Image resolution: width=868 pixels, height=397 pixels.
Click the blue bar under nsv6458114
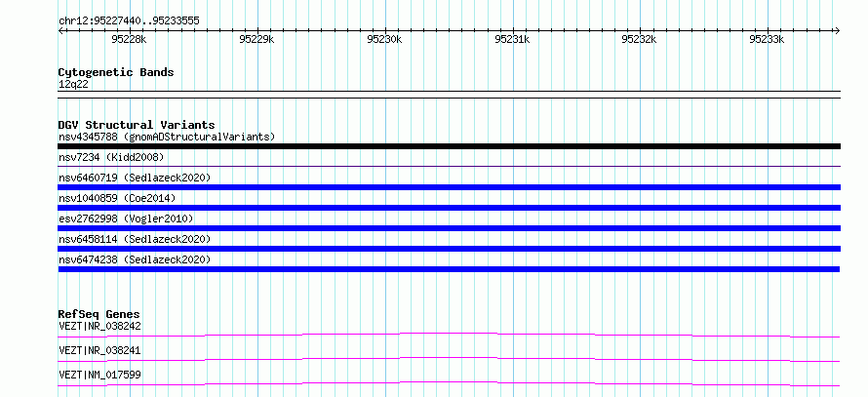click(450, 249)
